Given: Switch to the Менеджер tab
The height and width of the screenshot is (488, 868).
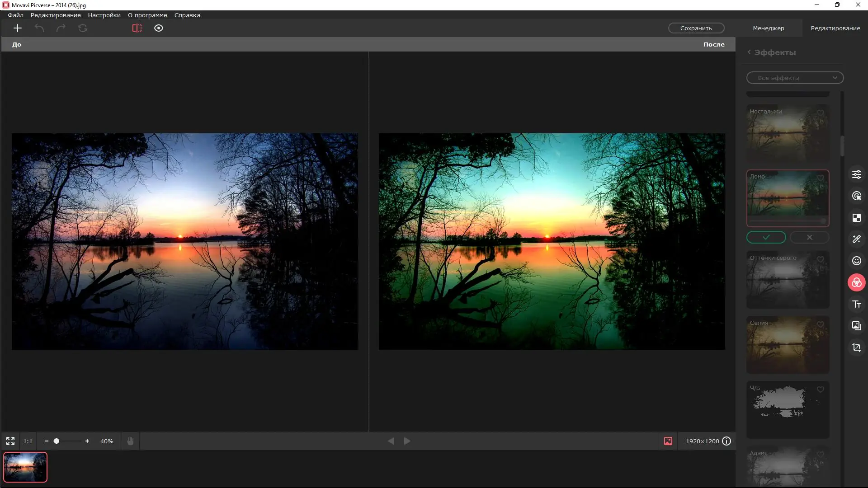Looking at the screenshot, I should pyautogui.click(x=768, y=28).
